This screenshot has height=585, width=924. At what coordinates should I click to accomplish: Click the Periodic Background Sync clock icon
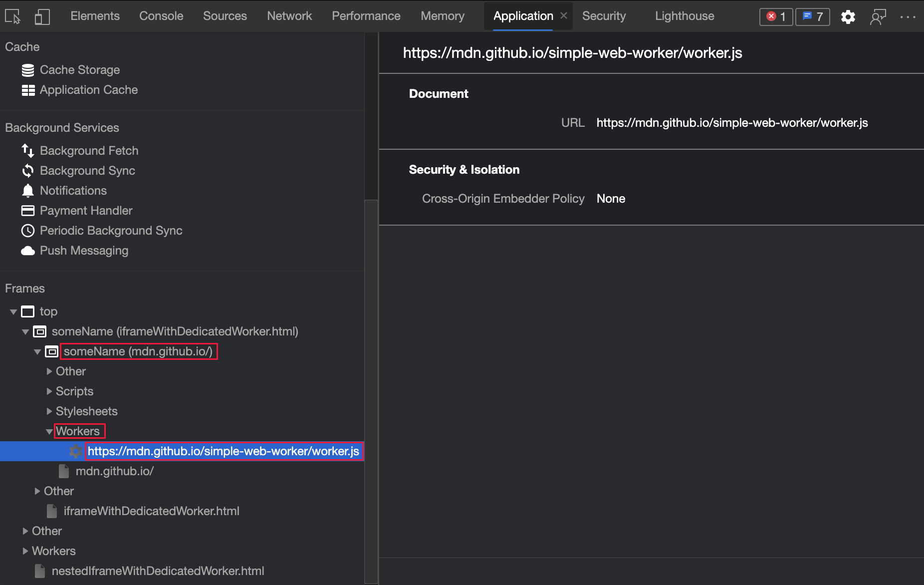27,230
